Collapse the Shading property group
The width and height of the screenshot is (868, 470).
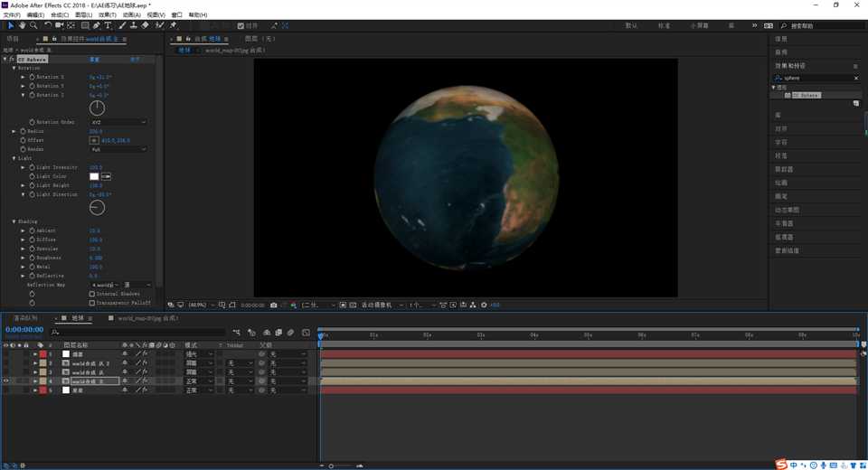coord(14,221)
